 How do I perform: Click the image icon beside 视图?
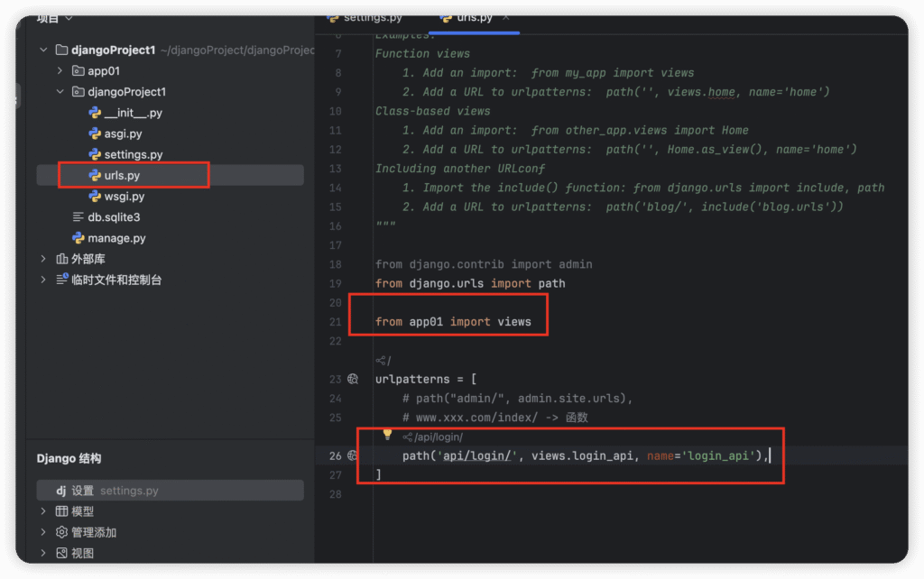click(x=61, y=553)
